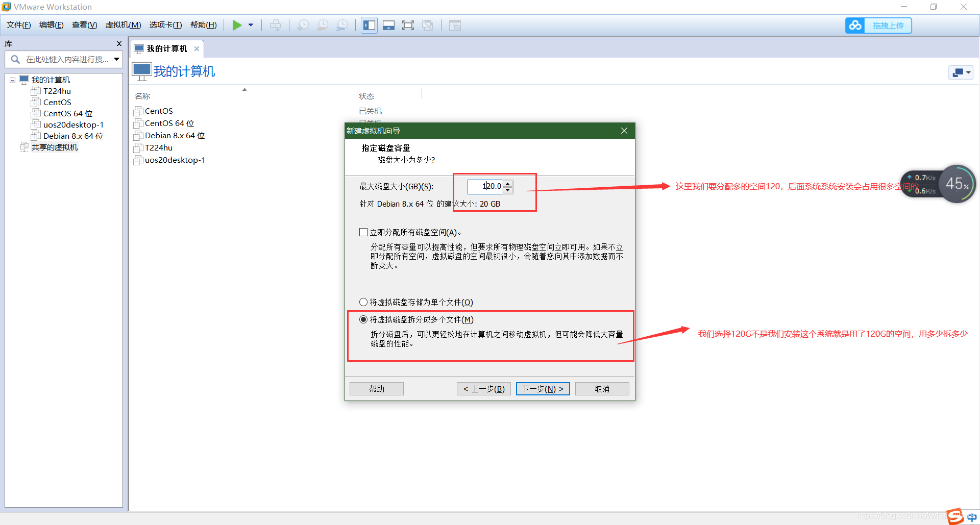Click the maximum disk size input field
980x525 pixels.
tap(485, 186)
